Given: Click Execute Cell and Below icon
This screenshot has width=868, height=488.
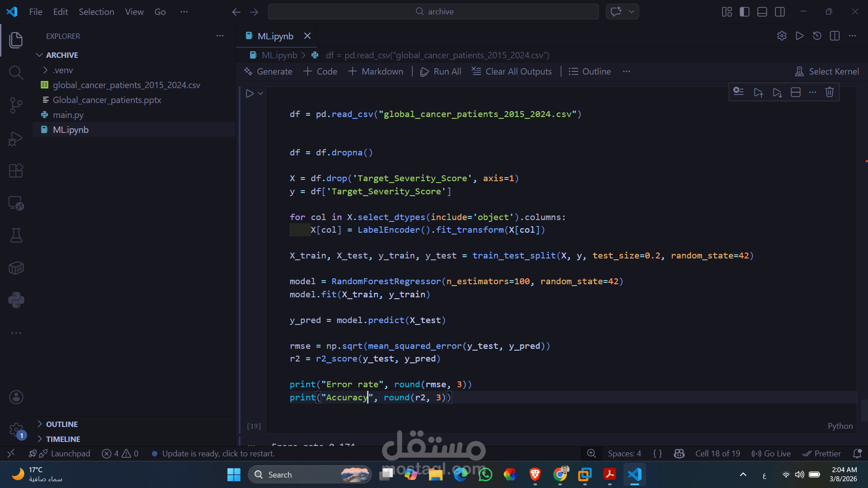Looking at the screenshot, I should click(x=777, y=92).
